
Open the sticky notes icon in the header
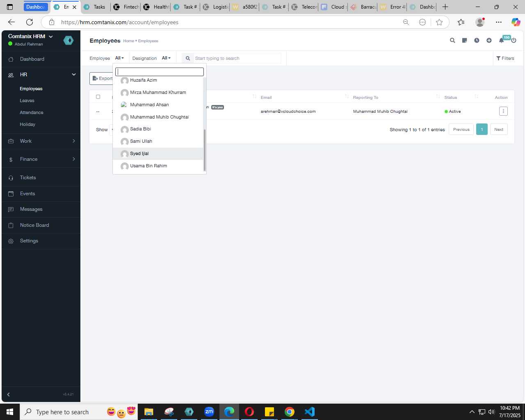(464, 41)
